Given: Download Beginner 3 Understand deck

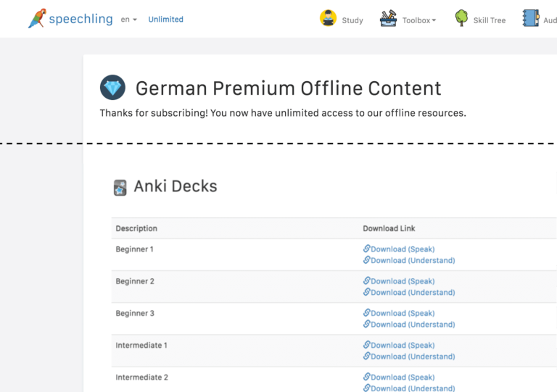Looking at the screenshot, I should coord(412,325).
